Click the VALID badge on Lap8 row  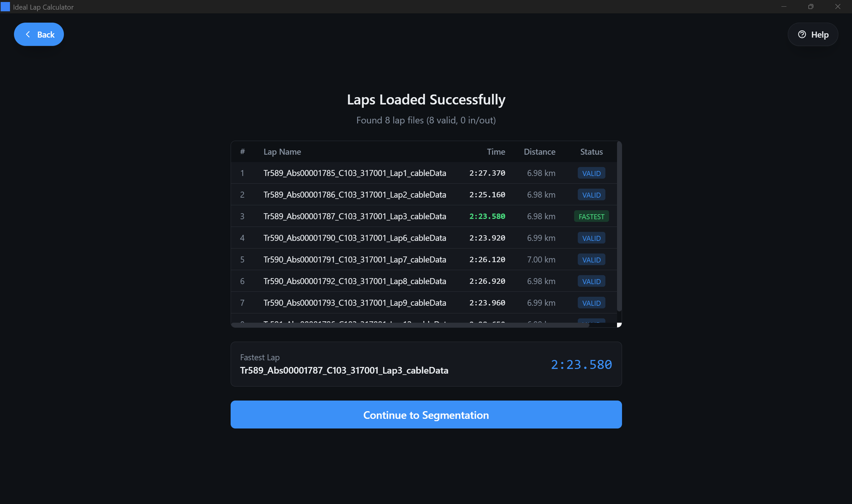pos(591,281)
